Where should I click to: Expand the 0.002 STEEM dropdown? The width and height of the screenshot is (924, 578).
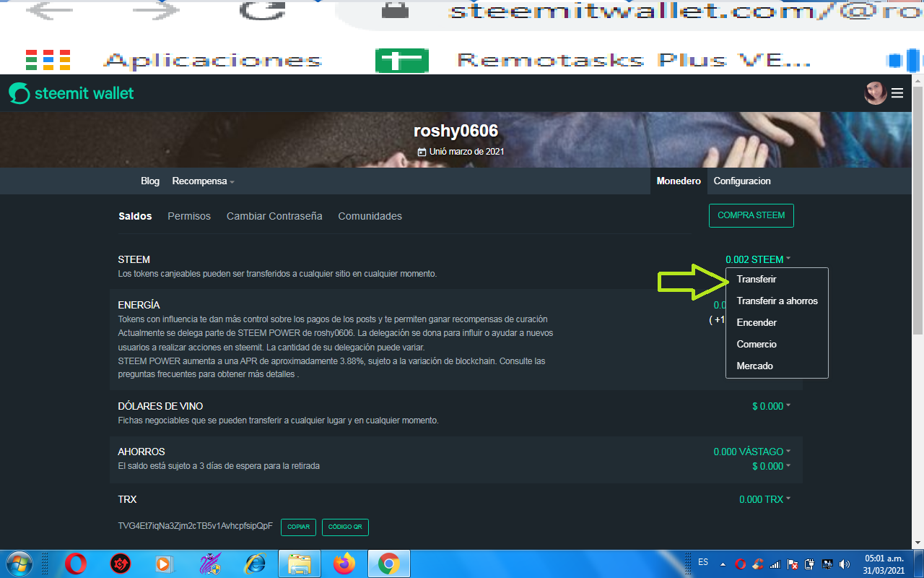758,259
